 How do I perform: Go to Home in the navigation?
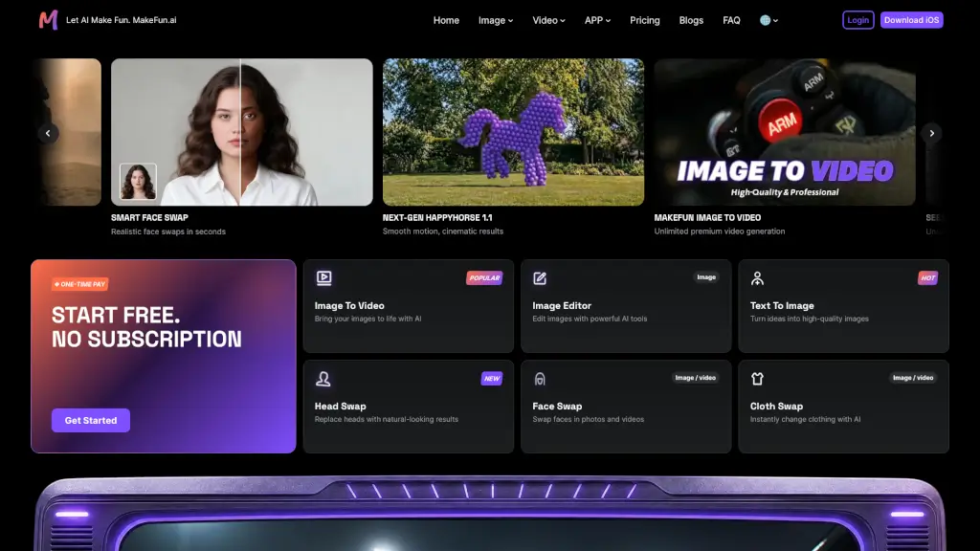(446, 21)
